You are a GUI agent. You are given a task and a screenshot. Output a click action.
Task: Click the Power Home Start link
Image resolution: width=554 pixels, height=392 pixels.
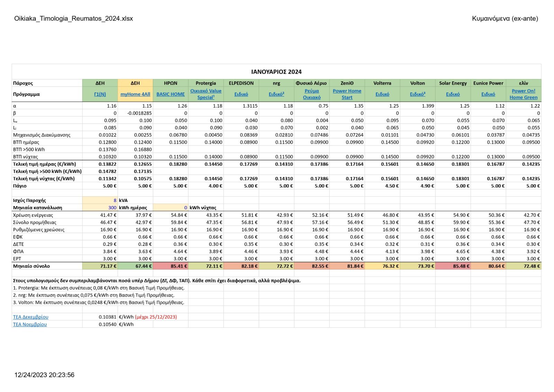(347, 94)
